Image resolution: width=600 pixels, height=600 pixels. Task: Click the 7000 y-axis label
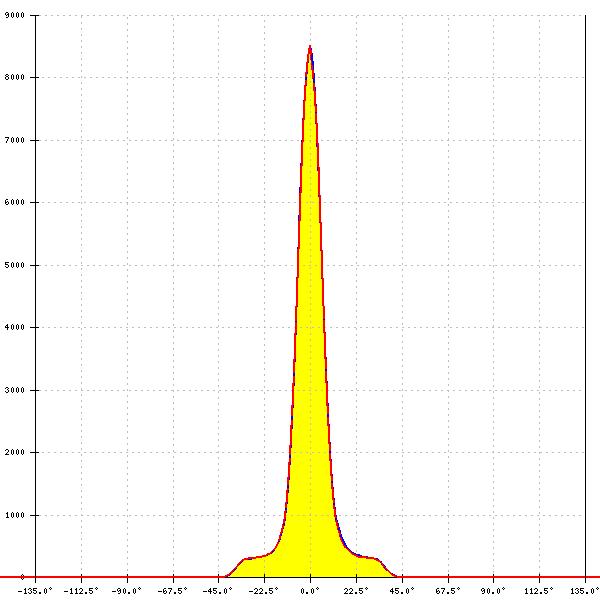tap(15, 140)
